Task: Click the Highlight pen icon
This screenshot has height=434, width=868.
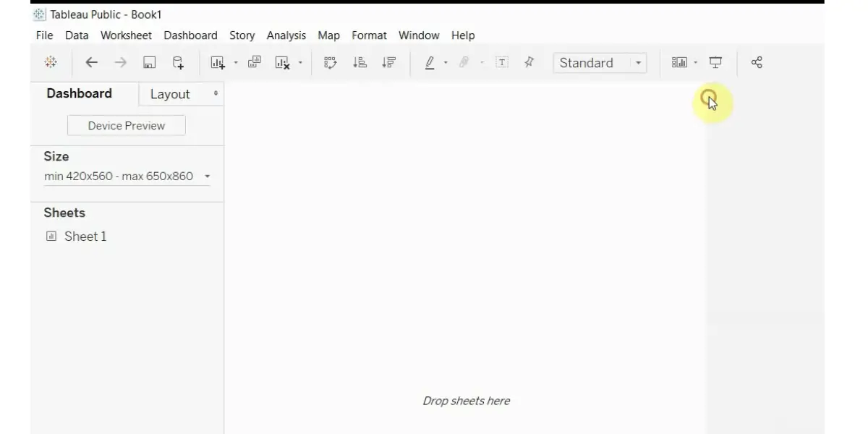Action: pyautogui.click(x=430, y=63)
